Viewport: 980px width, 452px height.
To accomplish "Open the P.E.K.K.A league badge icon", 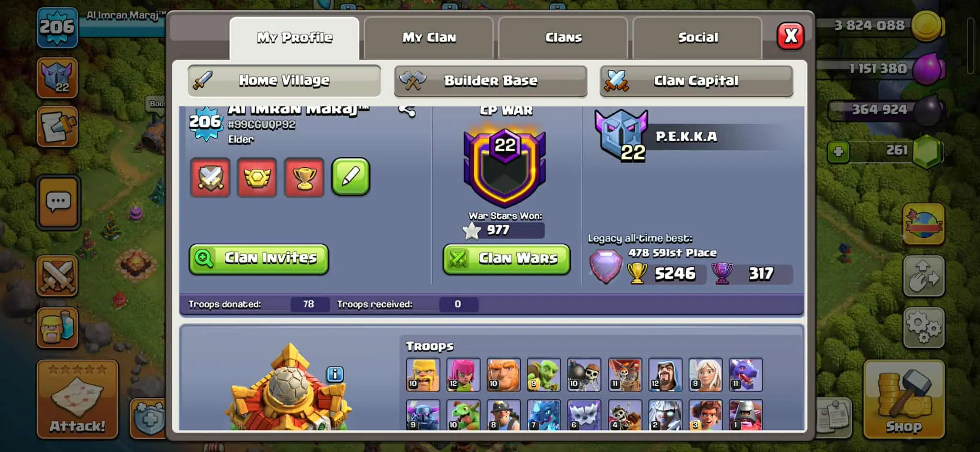I will click(622, 136).
